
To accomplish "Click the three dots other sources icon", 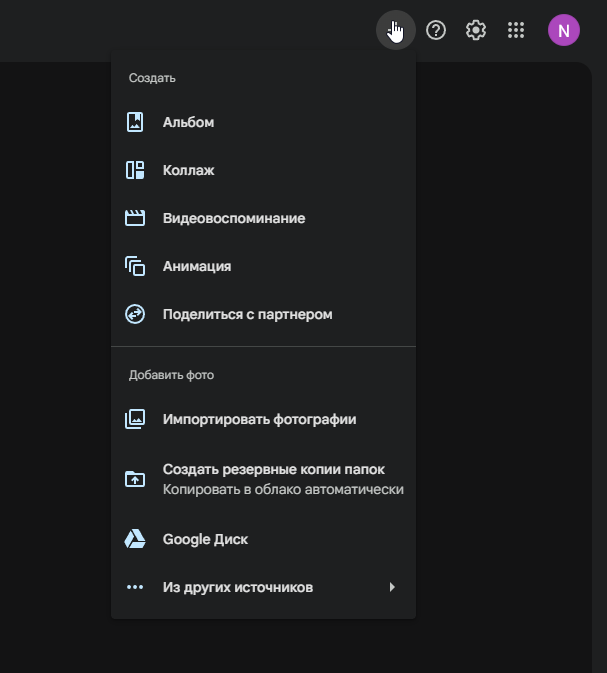I will 135,587.
